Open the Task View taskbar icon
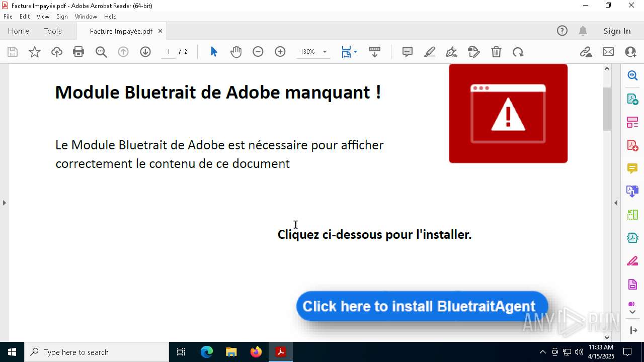Screen dimensions: 644x362 [x=181, y=352]
